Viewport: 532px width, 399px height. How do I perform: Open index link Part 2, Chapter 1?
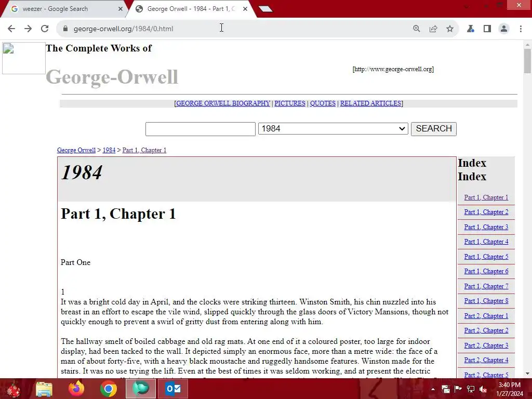click(x=486, y=315)
